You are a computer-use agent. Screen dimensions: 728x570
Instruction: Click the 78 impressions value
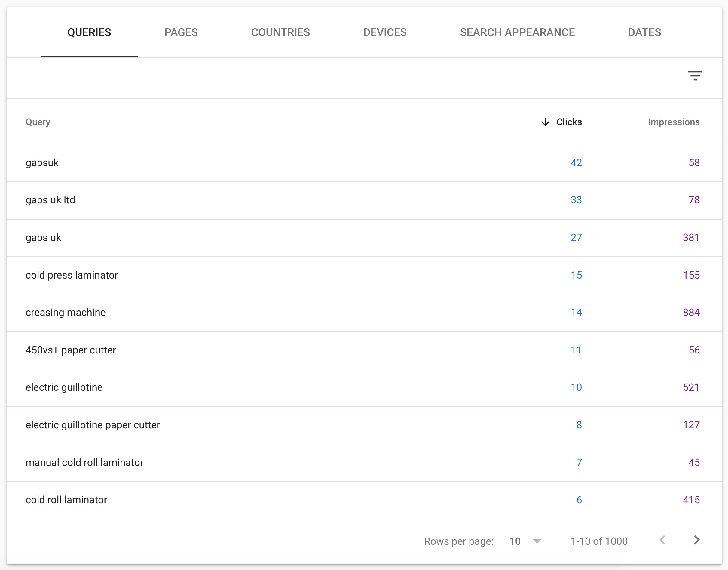point(694,200)
